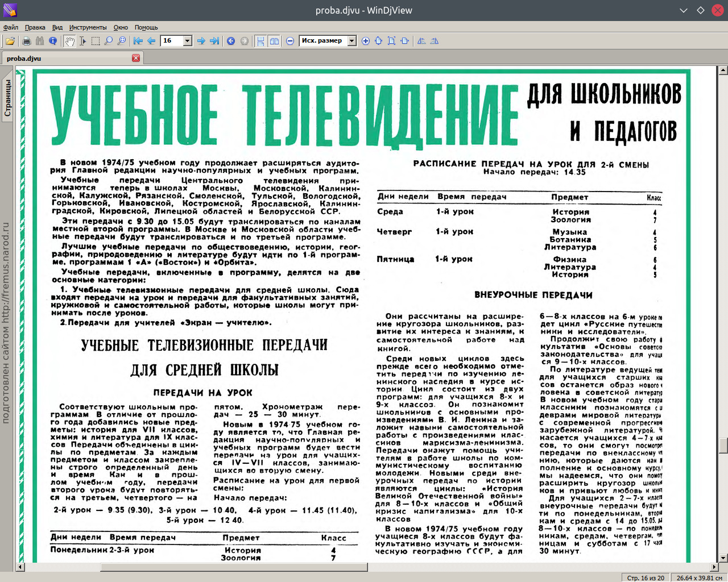The height and width of the screenshot is (582, 728).
Task: Select the Hand pan tool
Action: (x=69, y=41)
